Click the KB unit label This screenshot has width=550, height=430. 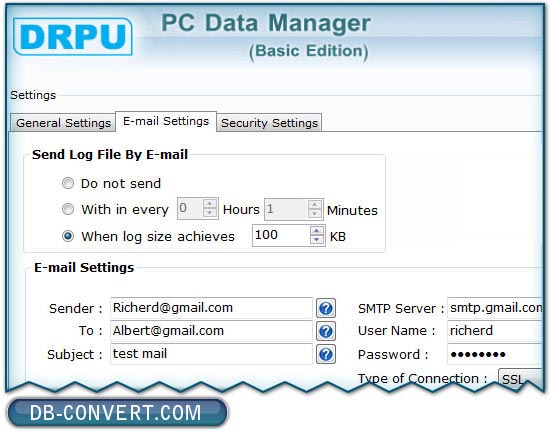337,237
